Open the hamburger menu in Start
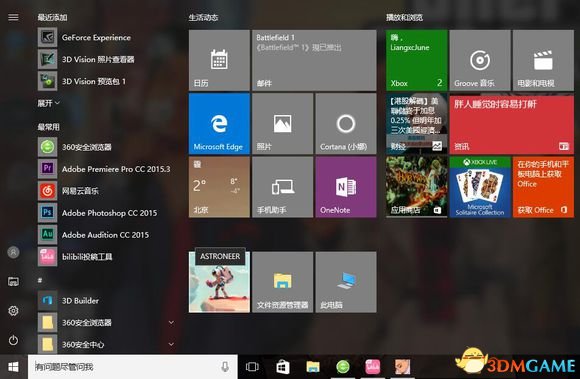 (x=13, y=17)
